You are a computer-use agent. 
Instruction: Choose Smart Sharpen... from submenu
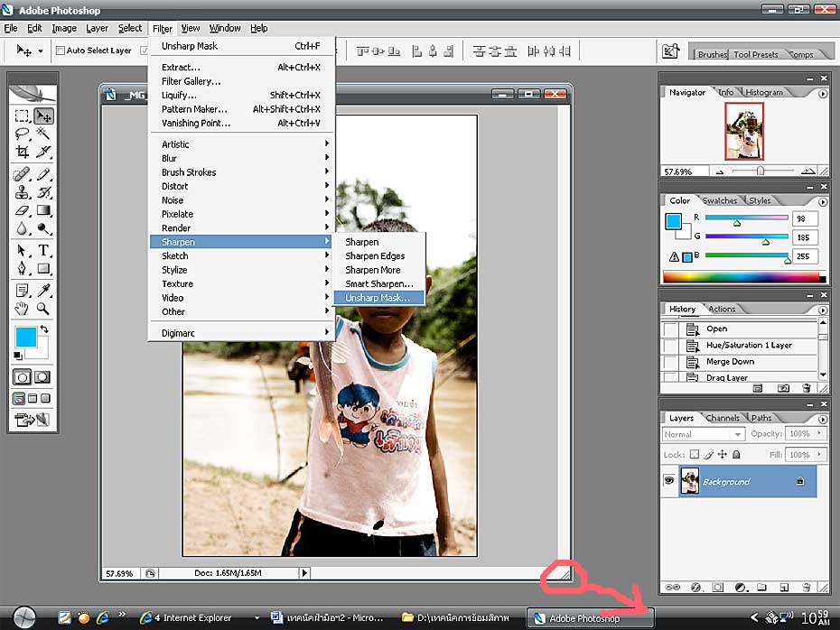[x=379, y=283]
